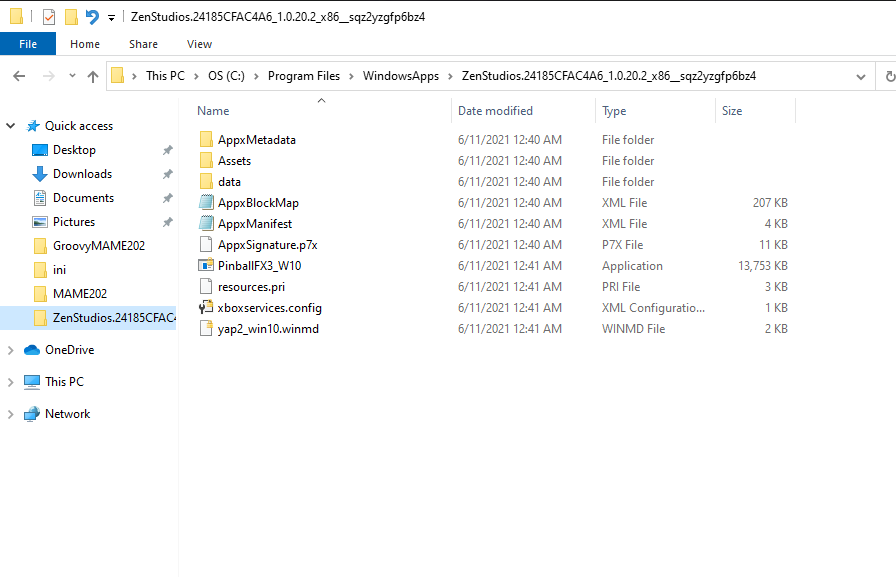Image resolution: width=896 pixels, height=577 pixels.
Task: Click the Forward navigation arrow
Action: (x=49, y=76)
